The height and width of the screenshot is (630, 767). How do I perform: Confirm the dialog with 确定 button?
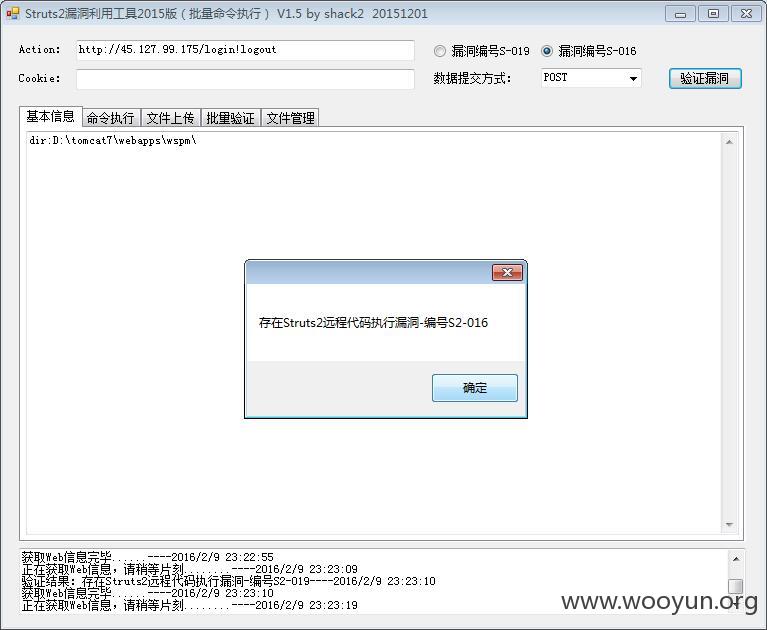coord(474,388)
